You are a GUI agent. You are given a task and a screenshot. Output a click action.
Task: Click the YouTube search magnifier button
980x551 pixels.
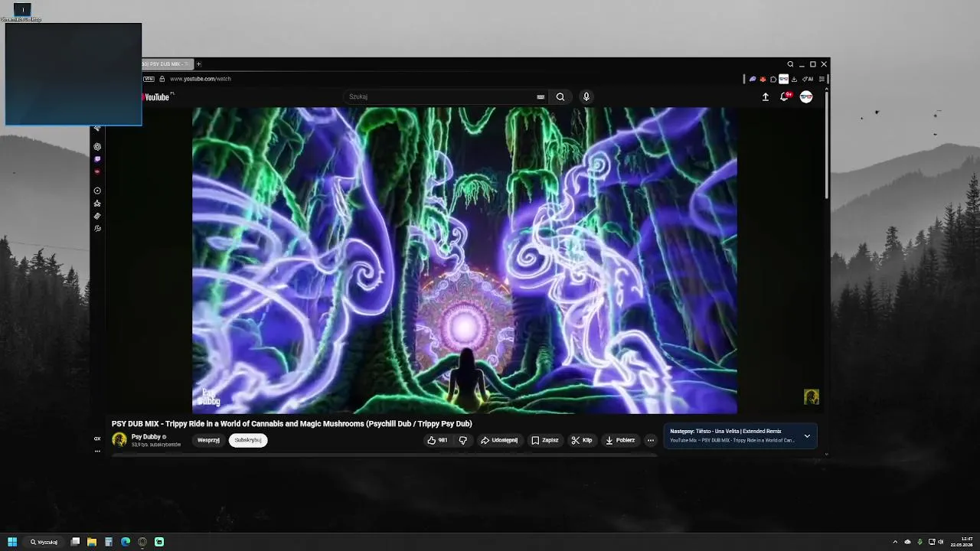pyautogui.click(x=560, y=97)
